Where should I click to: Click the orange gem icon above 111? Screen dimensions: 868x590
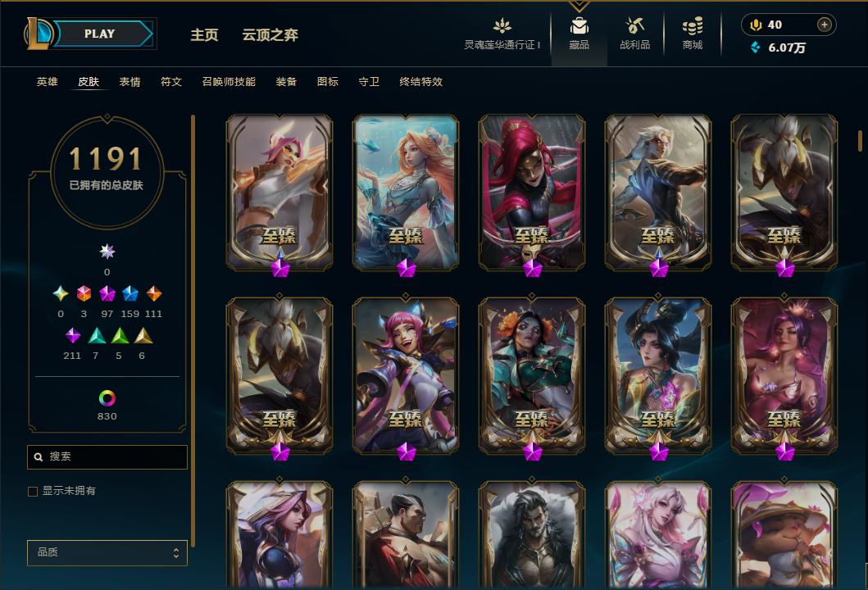153,293
